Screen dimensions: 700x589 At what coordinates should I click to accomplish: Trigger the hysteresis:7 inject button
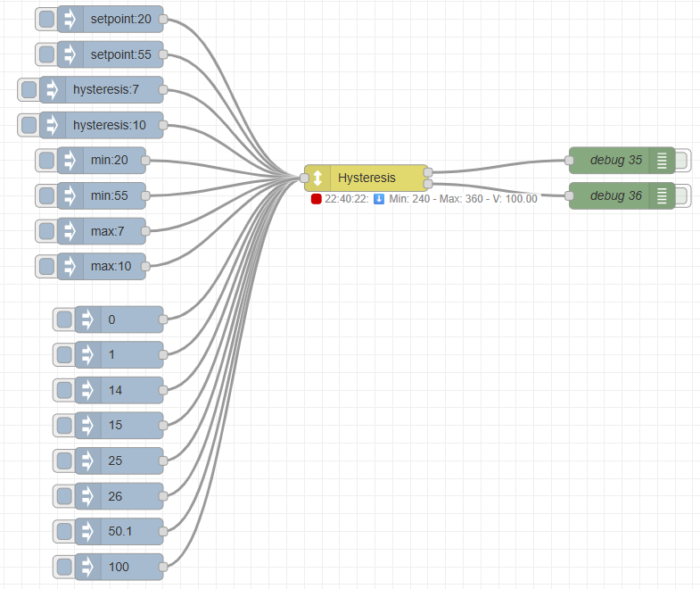click(29, 89)
